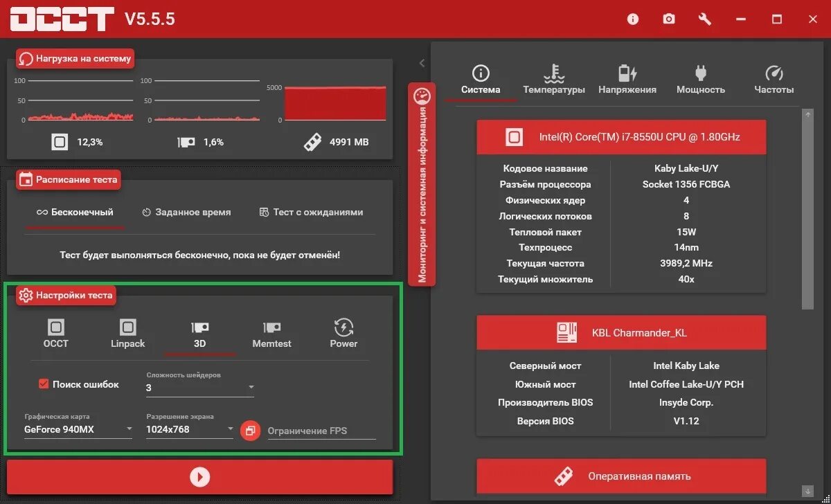Open the Разрешение экрана 1024x768 dropdown

pos(190,429)
